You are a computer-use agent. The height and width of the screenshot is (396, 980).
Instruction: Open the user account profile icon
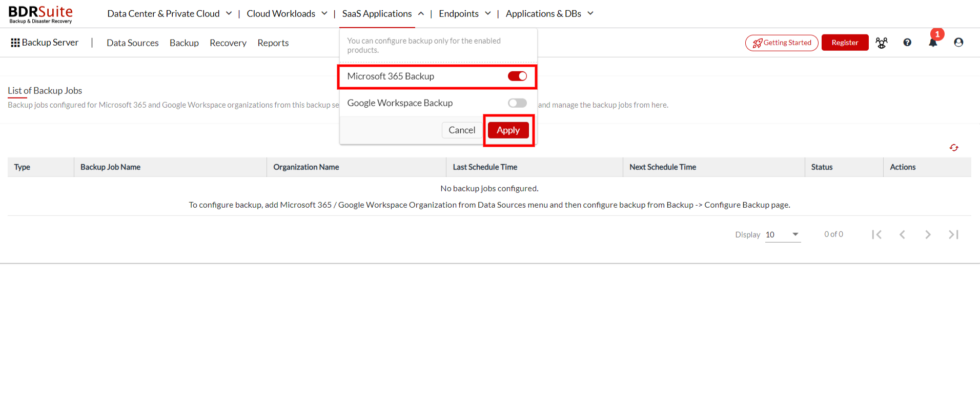[x=958, y=43]
